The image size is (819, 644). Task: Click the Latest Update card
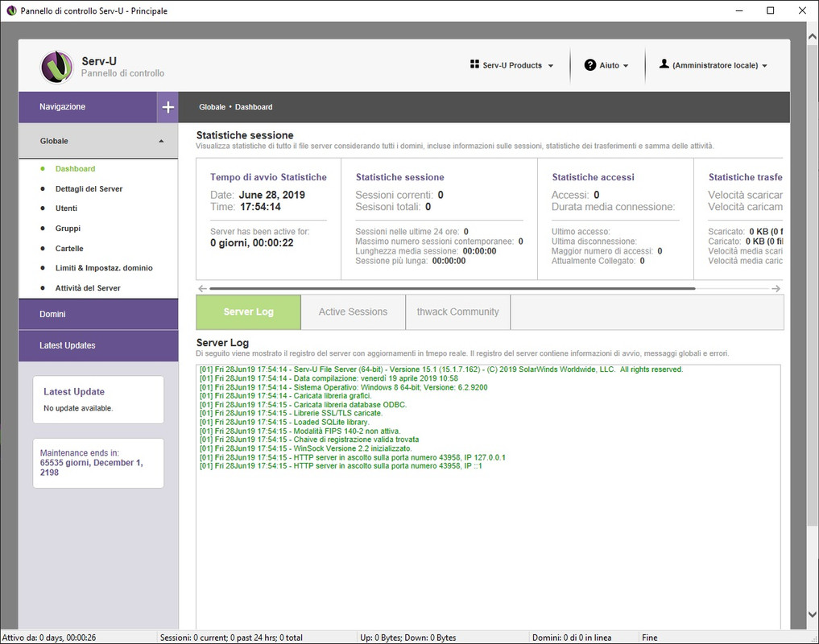(98, 399)
